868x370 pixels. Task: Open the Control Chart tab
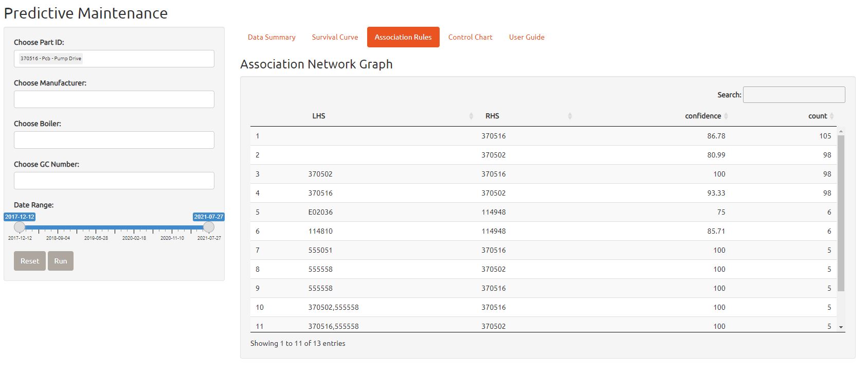pyautogui.click(x=470, y=37)
